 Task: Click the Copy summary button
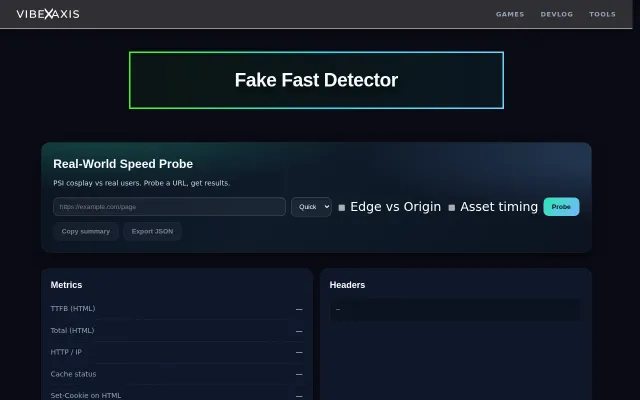tap(86, 231)
